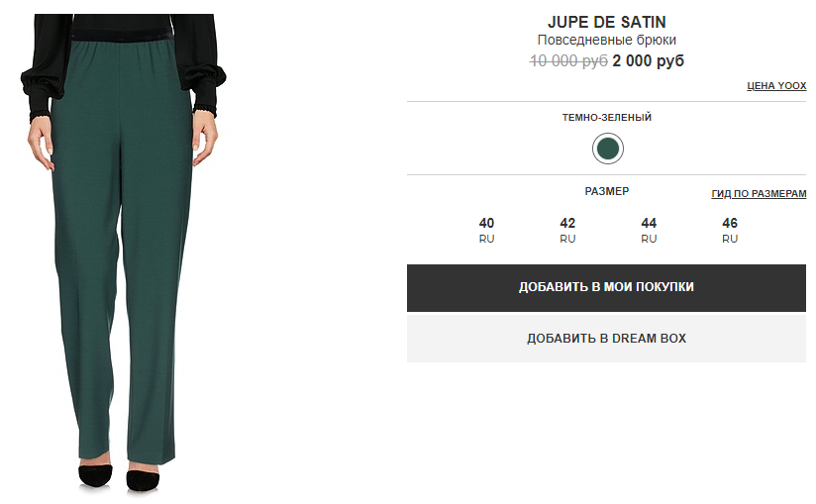Pick size 46 RU
The height and width of the screenshot is (504, 816).
(730, 231)
